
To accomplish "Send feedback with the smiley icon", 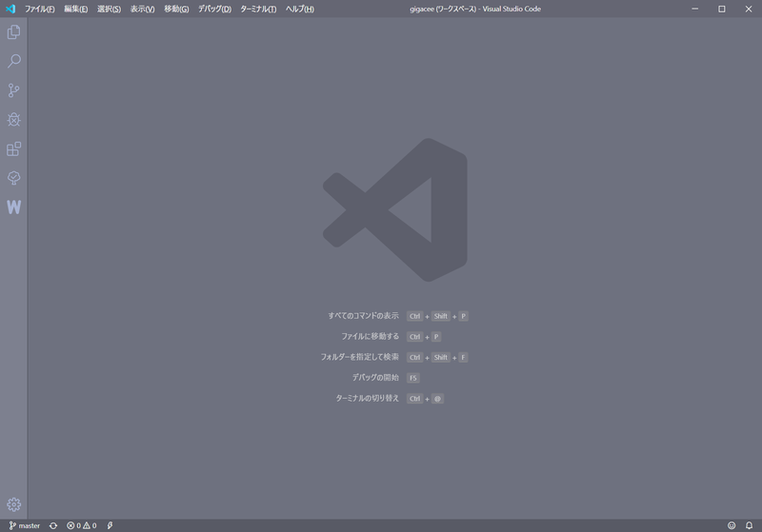I will pyautogui.click(x=732, y=525).
